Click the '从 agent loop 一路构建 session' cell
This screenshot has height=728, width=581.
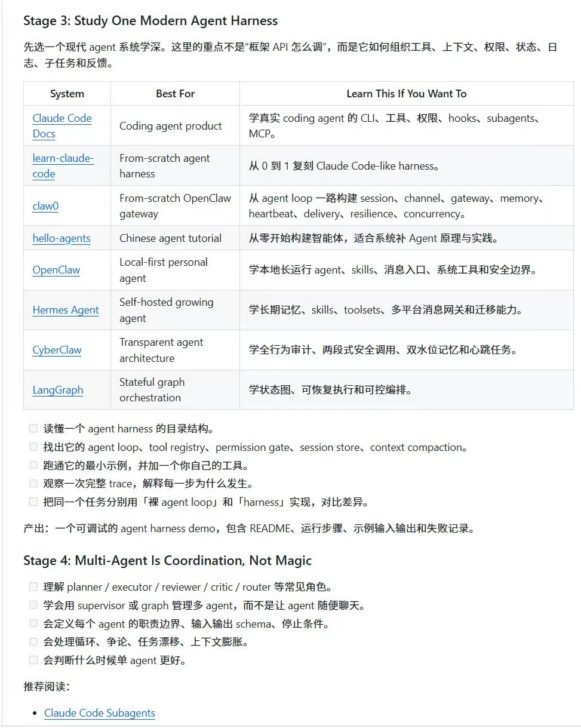407,206
